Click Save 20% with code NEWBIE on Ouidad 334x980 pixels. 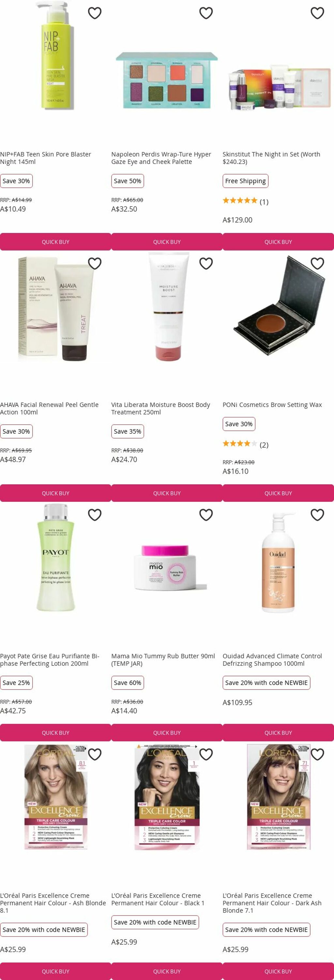[x=266, y=682]
